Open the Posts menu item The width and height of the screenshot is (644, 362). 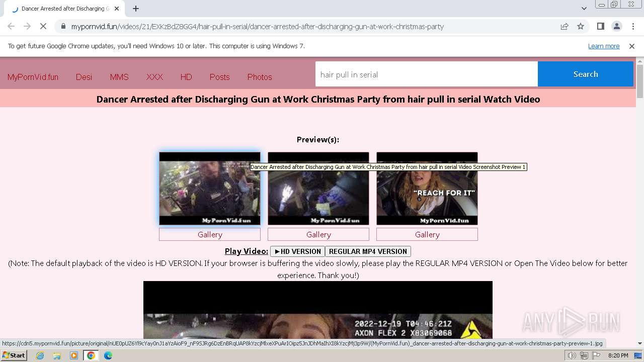[219, 77]
